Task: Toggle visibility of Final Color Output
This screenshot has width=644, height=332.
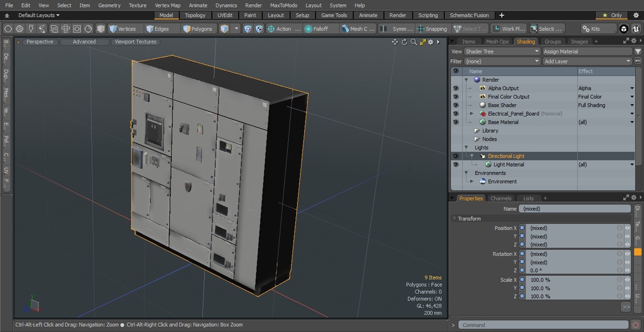Action: pos(455,96)
